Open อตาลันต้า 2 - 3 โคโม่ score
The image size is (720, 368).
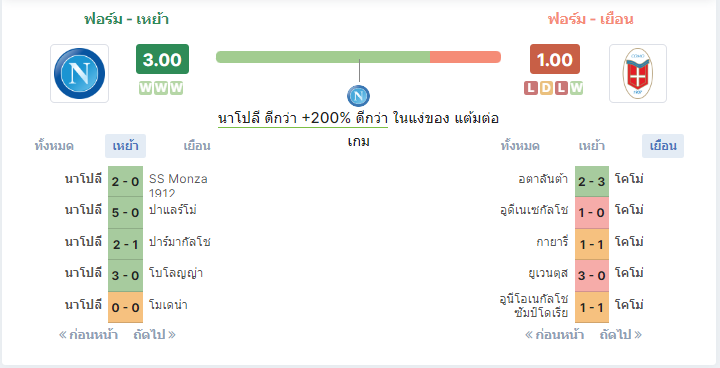tap(592, 181)
